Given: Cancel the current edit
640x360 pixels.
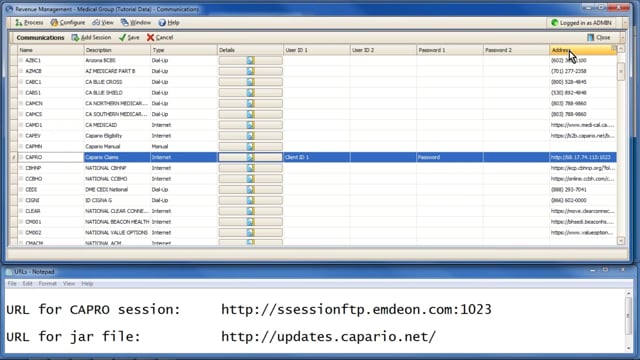Looking at the screenshot, I should click(x=160, y=38).
